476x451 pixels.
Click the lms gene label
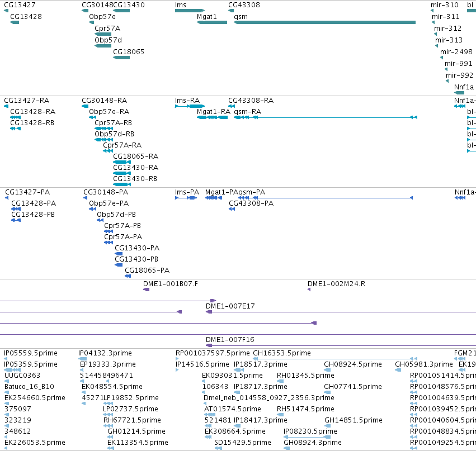click(181, 5)
